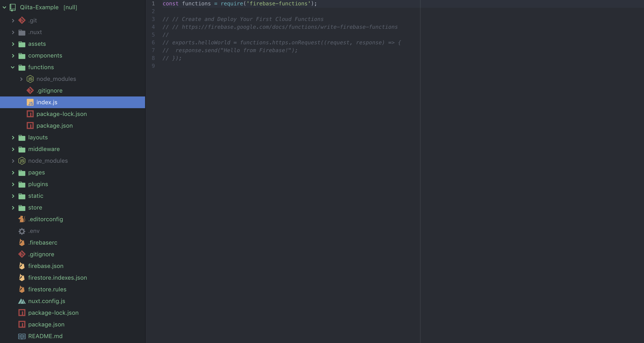Image resolution: width=644 pixels, height=343 pixels.
Task: Expand node_modules inside functions folder
Action: [x=21, y=79]
